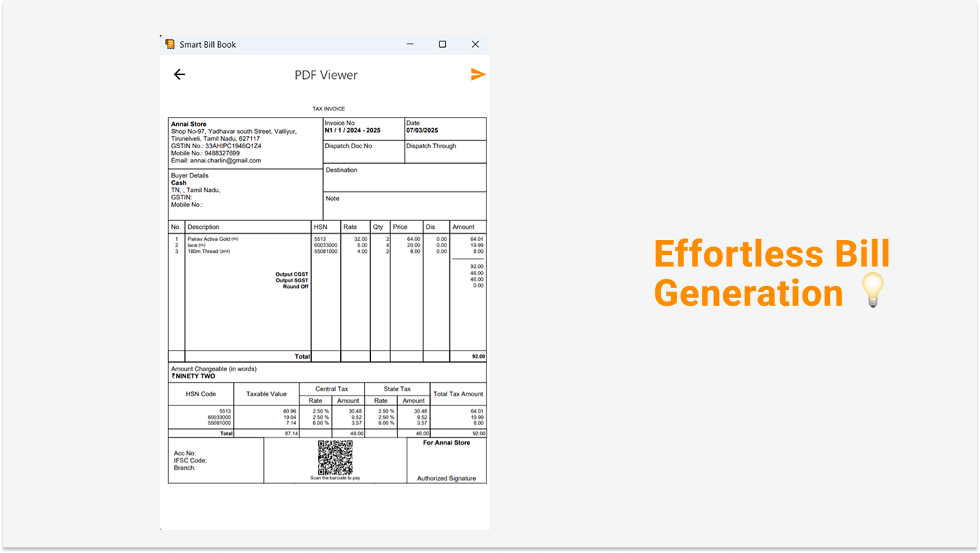980x553 pixels.
Task: Select the Pairav Activa Gold item row
Action: (x=327, y=239)
